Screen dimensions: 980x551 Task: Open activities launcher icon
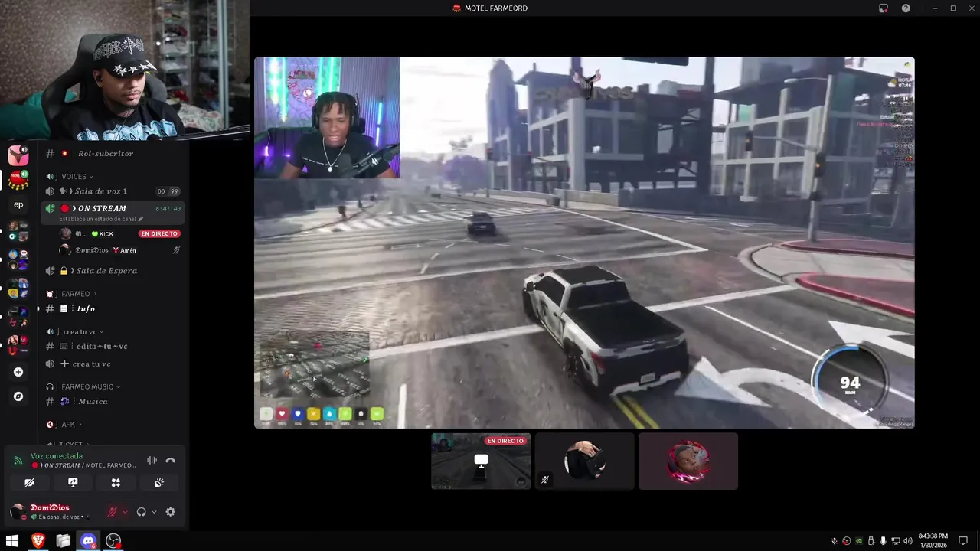(x=116, y=483)
